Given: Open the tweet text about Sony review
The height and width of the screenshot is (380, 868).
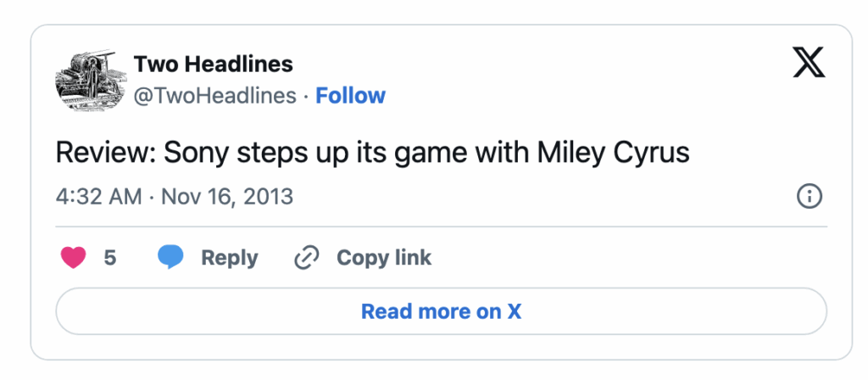Looking at the screenshot, I should tap(373, 153).
